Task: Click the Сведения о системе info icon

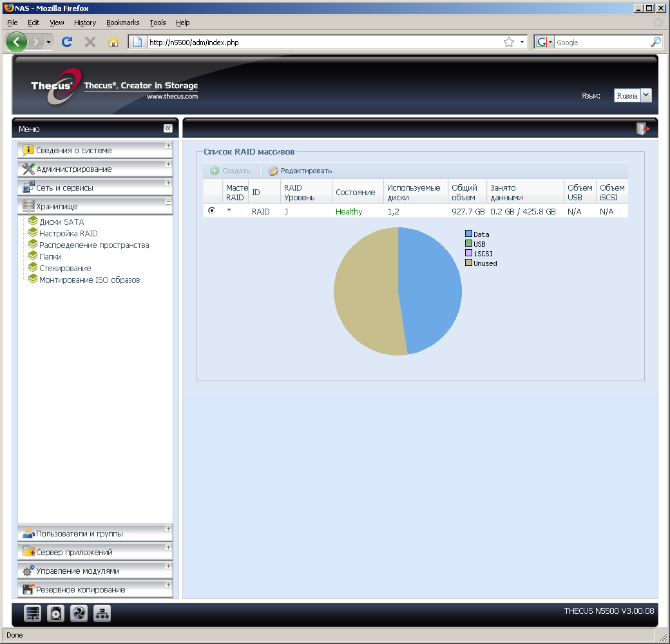Action: tap(28, 150)
